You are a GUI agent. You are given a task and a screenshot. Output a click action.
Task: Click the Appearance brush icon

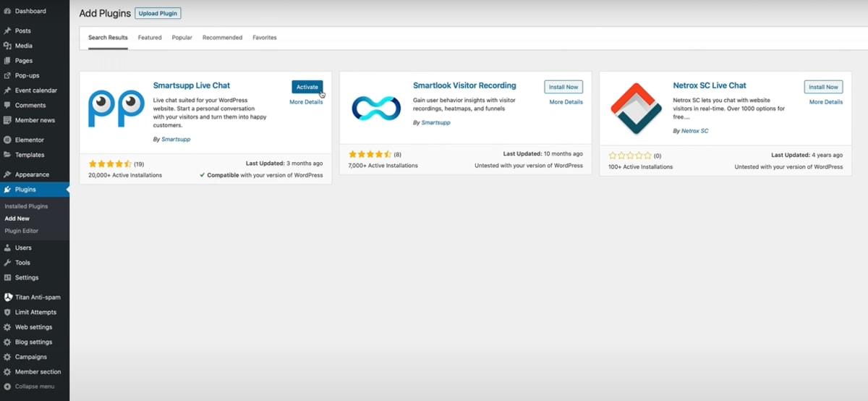(7, 174)
